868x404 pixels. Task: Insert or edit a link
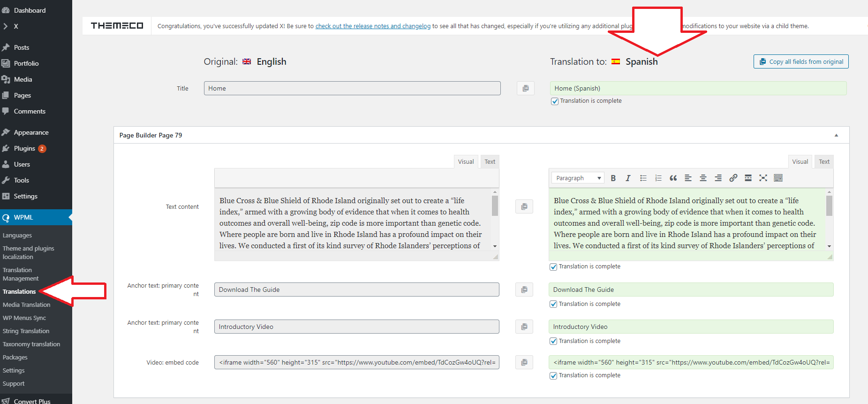coord(733,178)
